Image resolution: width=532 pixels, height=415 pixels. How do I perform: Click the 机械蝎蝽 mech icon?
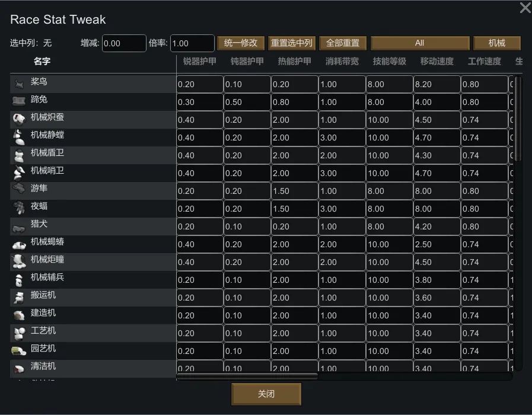(18, 244)
